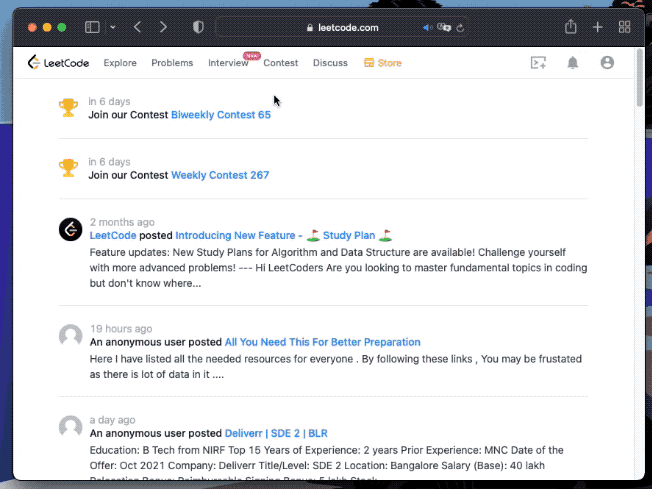Click the translate icon in address bar
The image size is (652, 489).
(x=444, y=28)
